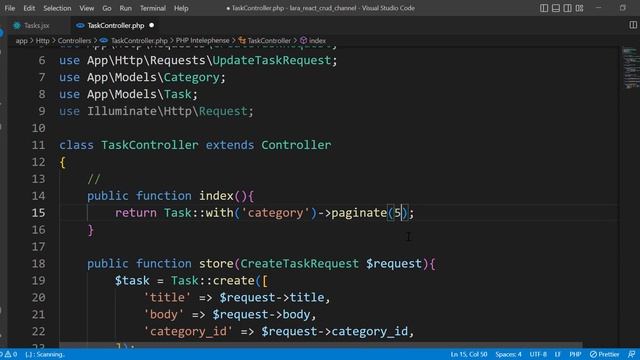Click the class symbol icon in breadcrumbs
Image resolution: width=640 pixels, height=360 pixels.
[x=242, y=40]
